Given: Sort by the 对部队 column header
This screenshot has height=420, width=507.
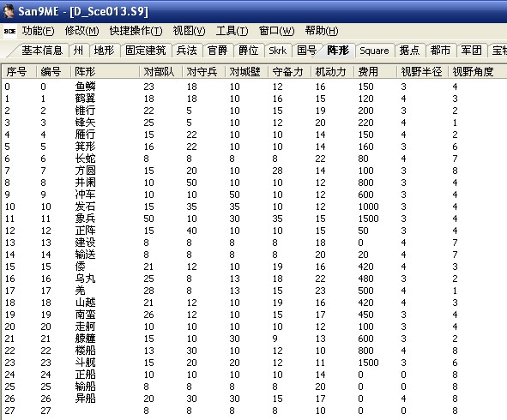Looking at the screenshot, I should 160,71.
